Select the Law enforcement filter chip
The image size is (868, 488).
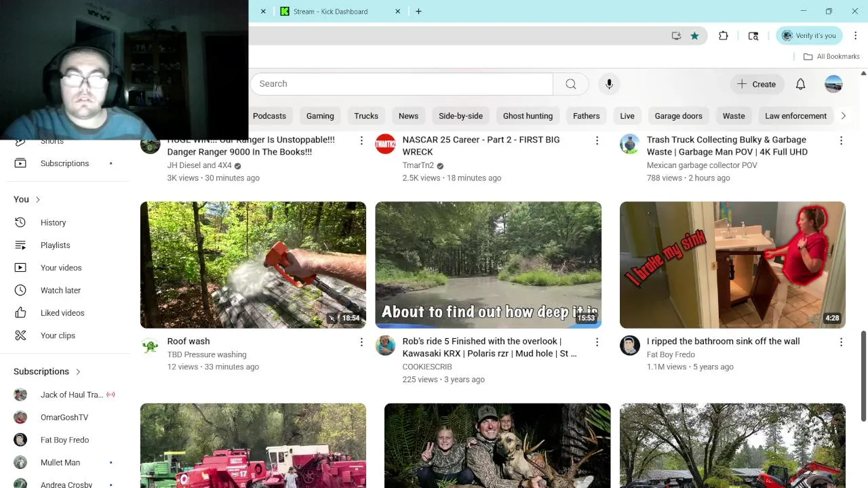point(795,116)
